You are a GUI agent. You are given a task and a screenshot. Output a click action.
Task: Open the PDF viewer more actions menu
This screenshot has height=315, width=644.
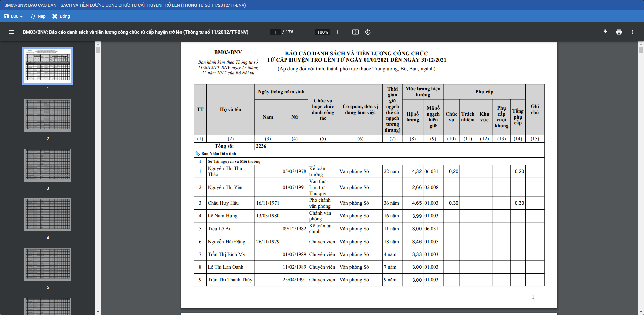(632, 32)
